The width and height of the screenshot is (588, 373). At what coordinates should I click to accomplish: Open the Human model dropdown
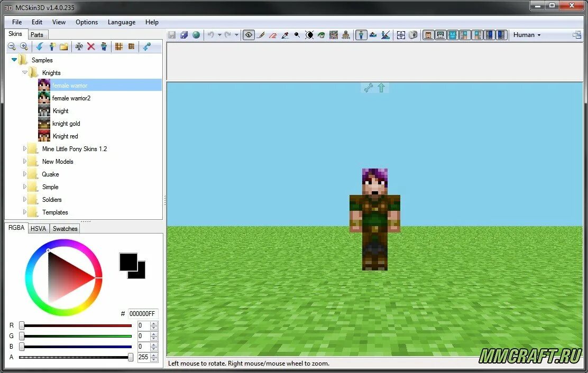click(x=527, y=35)
